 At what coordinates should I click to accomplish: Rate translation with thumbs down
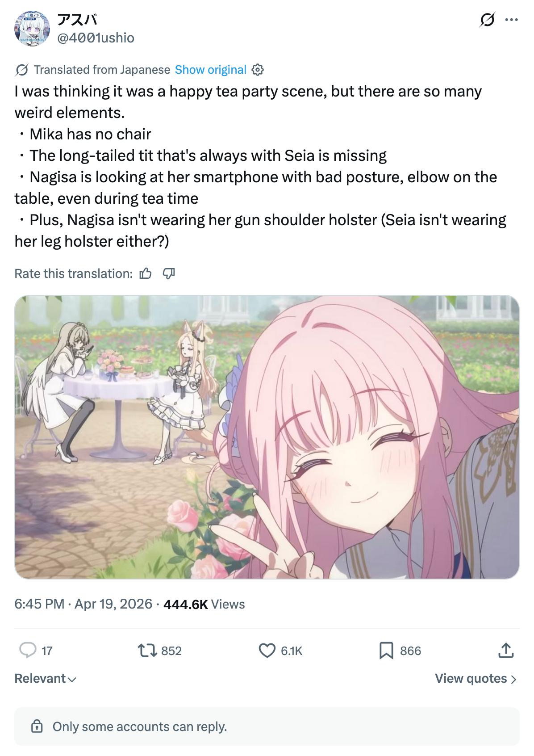(169, 273)
